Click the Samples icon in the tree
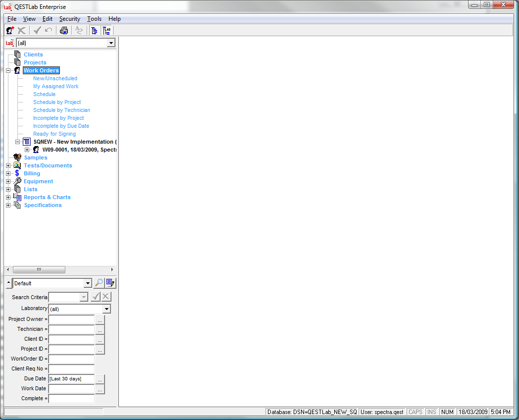Image resolution: width=519 pixels, height=420 pixels. pyautogui.click(x=17, y=157)
